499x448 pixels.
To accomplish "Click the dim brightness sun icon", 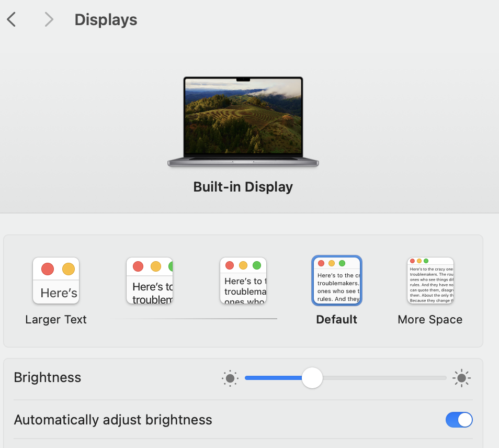I will (230, 378).
